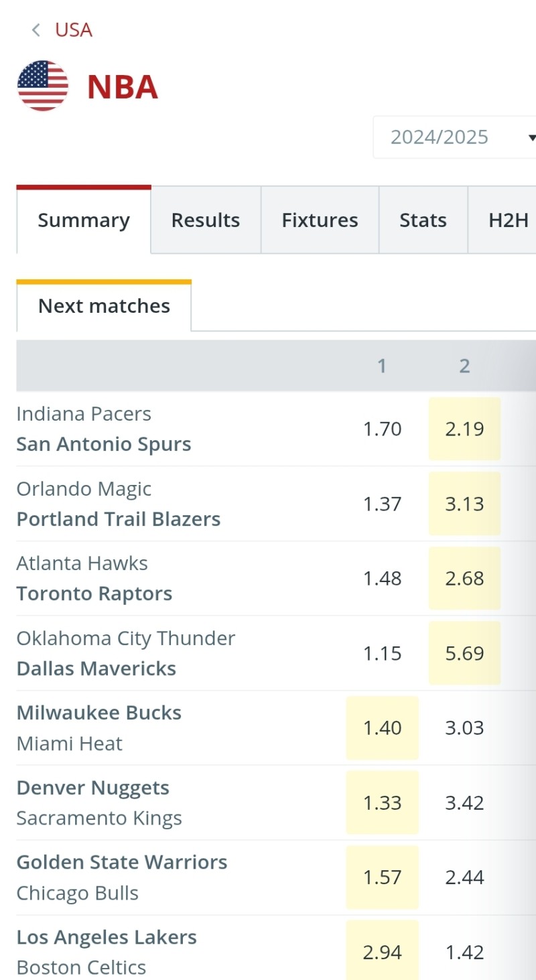Select the Stats tab
This screenshot has height=980, width=536.
click(x=423, y=220)
